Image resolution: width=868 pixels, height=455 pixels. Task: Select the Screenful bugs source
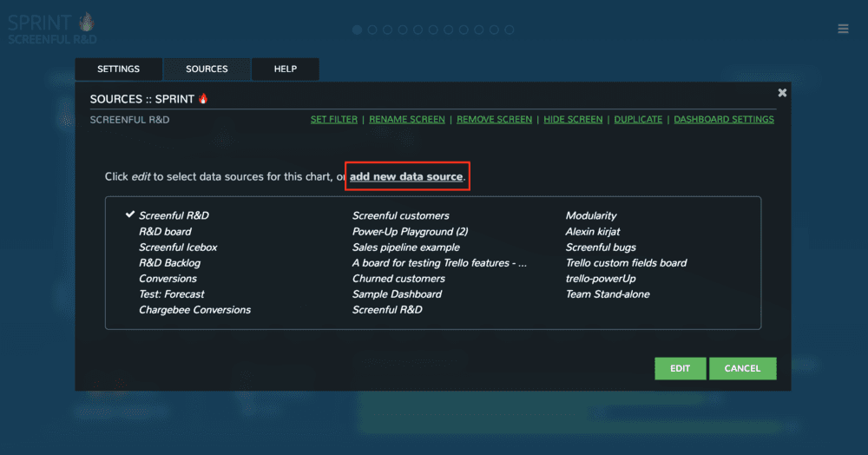601,247
